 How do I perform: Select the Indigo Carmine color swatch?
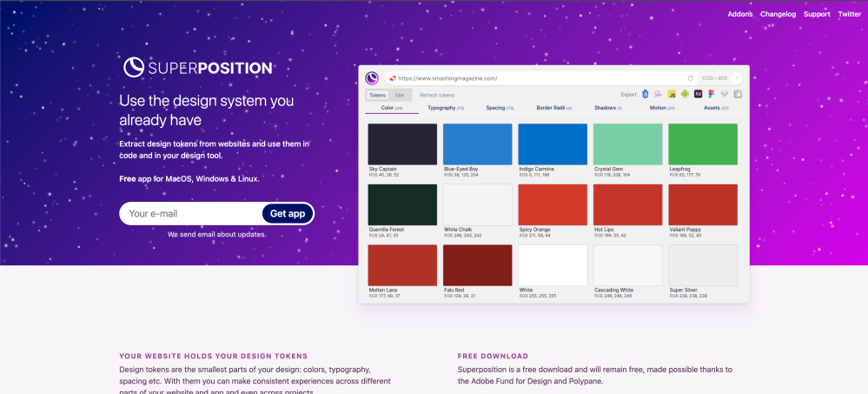[x=553, y=144]
